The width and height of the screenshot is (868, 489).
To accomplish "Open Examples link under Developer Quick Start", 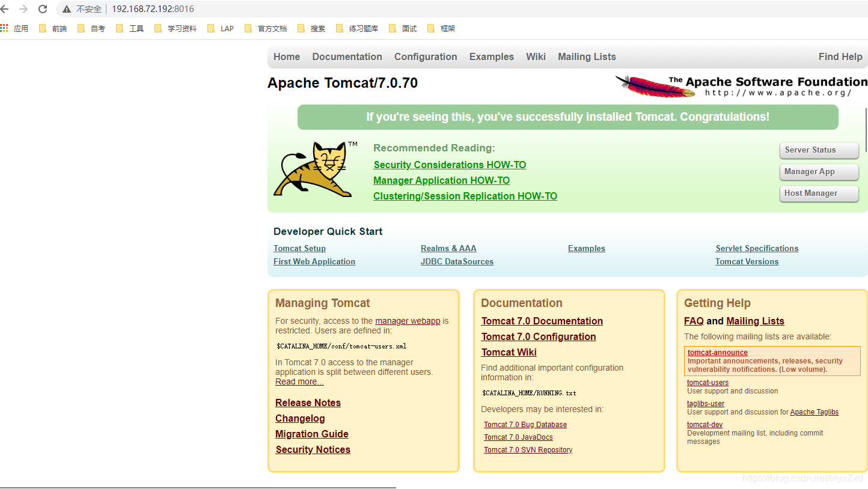I will click(x=587, y=249).
